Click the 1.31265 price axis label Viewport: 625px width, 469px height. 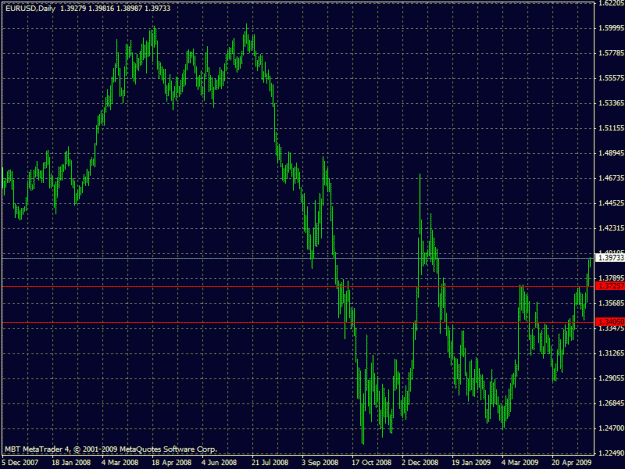click(x=611, y=353)
